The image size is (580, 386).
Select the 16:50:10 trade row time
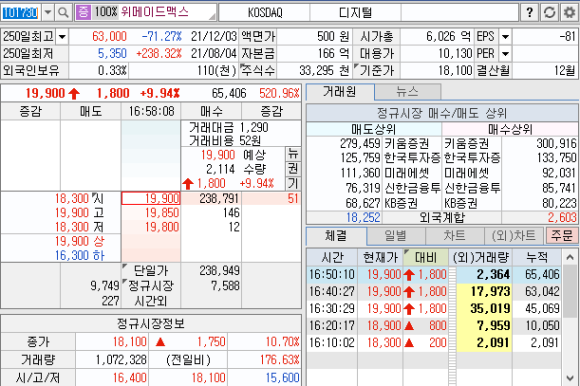(332, 275)
